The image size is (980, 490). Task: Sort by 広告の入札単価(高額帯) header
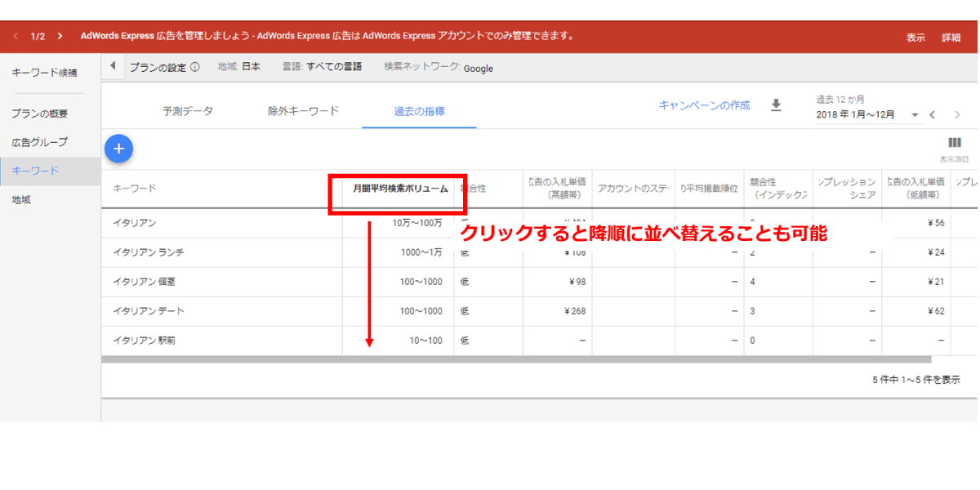pyautogui.click(x=557, y=189)
